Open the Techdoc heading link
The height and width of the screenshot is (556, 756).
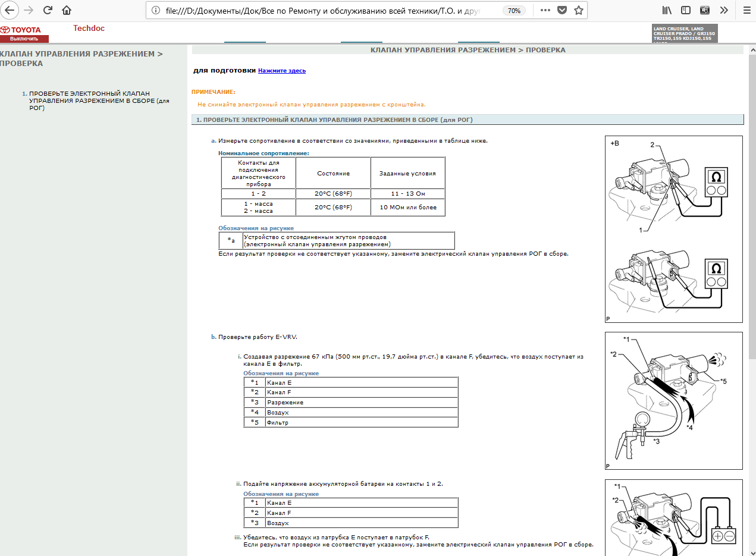pyautogui.click(x=89, y=28)
